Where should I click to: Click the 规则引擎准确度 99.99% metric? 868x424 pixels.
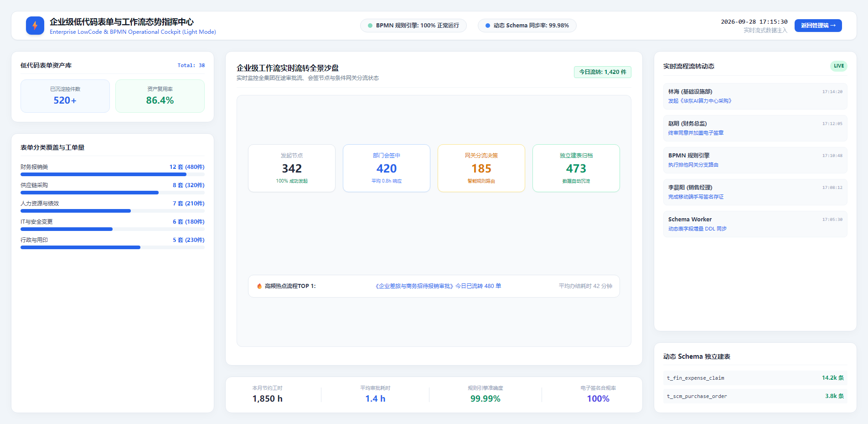pos(486,394)
